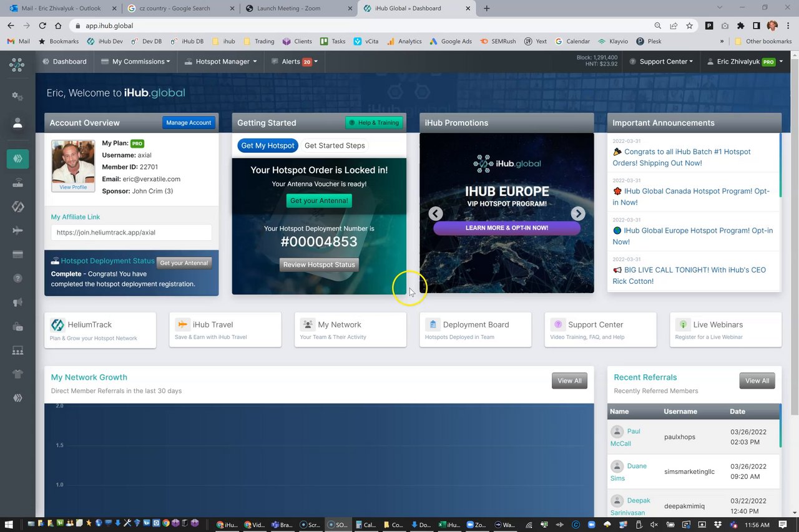Click the iHub logo icon in sidebar
Viewport: 799px width, 532px height.
pyautogui.click(x=17, y=64)
